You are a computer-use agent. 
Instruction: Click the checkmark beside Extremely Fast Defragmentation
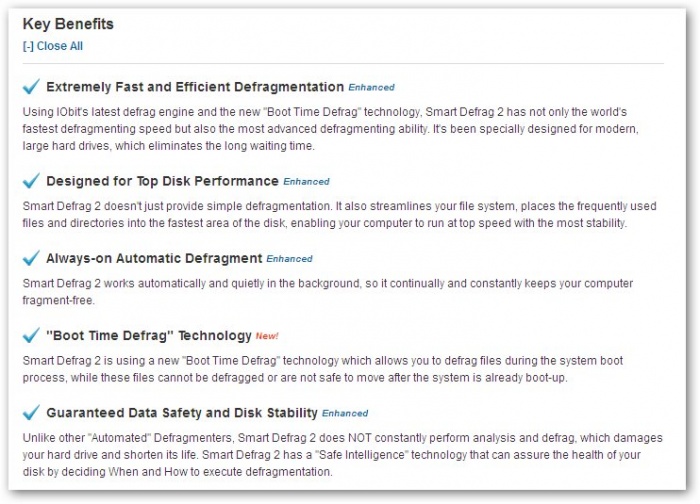click(x=31, y=87)
